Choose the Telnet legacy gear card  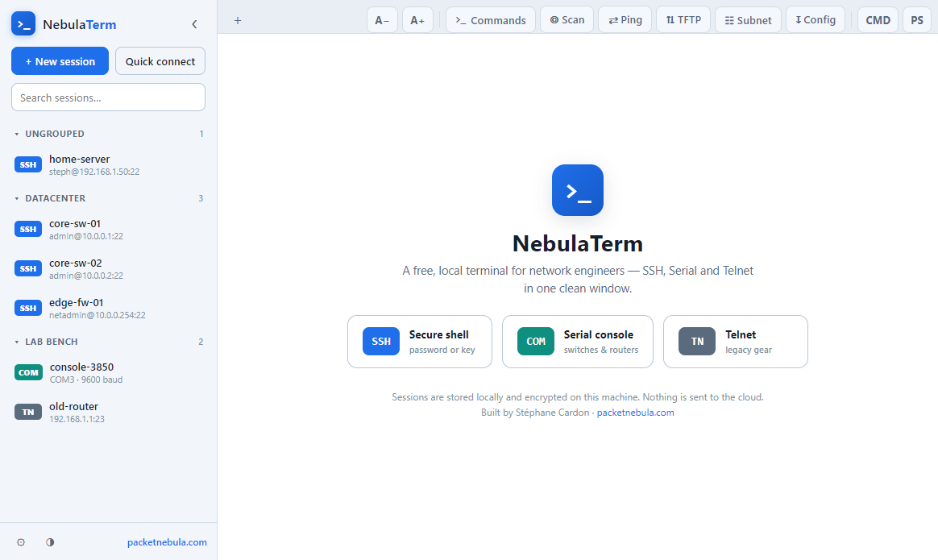point(735,342)
